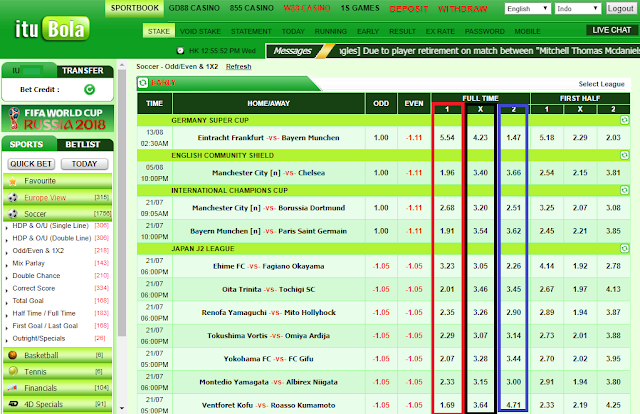
Task: Select Double Chance market
Action: (36, 276)
